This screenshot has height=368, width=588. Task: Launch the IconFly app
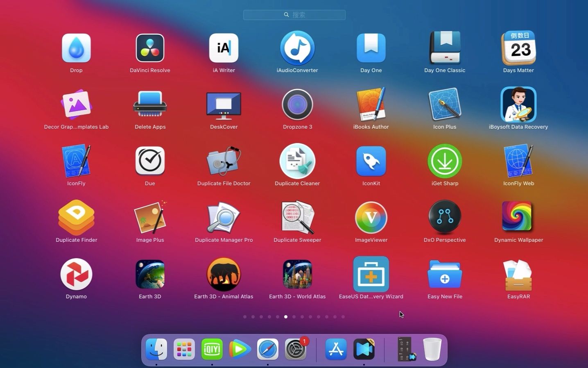coord(76,161)
